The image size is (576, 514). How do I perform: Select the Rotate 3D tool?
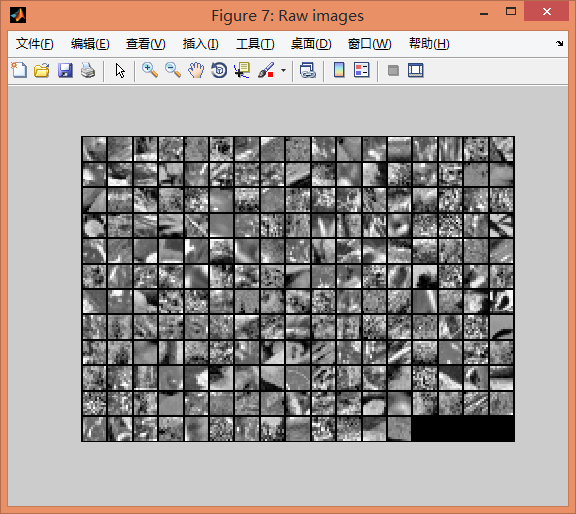coord(219,70)
